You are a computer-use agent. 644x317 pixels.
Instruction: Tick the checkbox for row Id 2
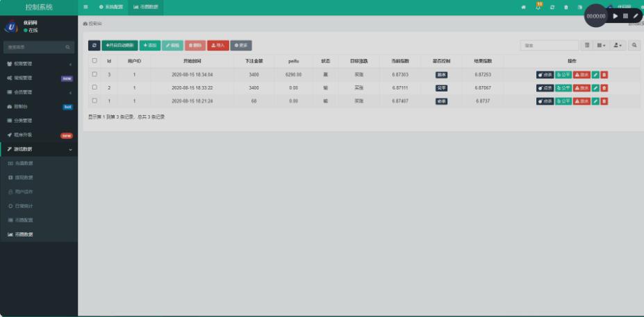[94, 87]
